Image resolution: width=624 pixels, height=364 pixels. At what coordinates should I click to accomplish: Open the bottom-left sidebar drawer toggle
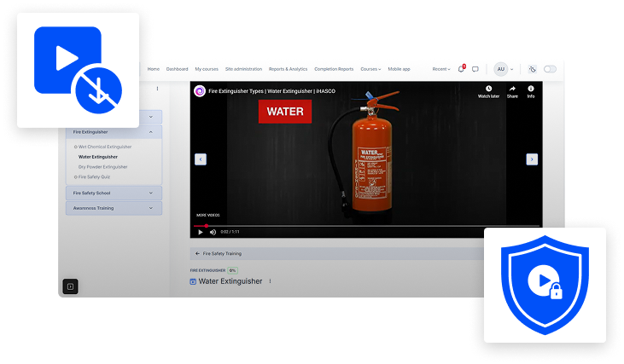71,286
